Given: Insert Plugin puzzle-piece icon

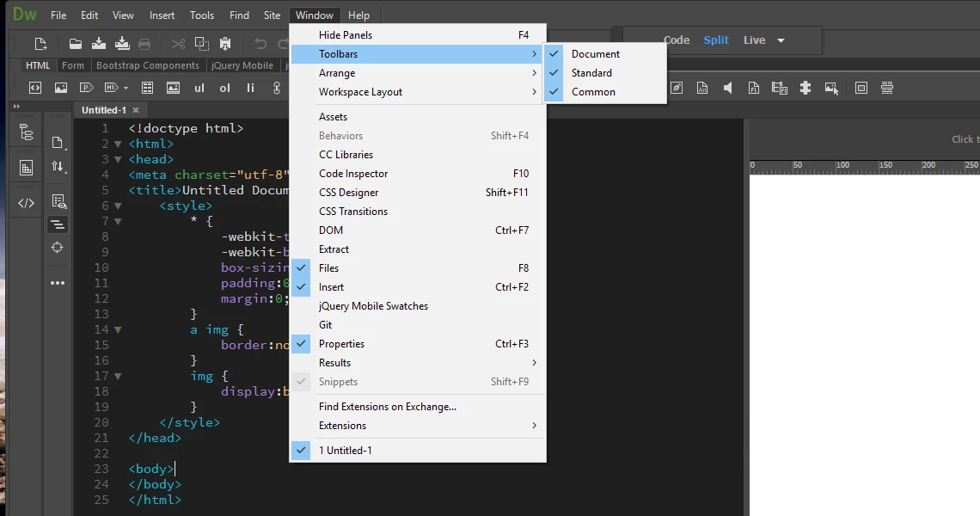Looking at the screenshot, I should click(x=805, y=89).
